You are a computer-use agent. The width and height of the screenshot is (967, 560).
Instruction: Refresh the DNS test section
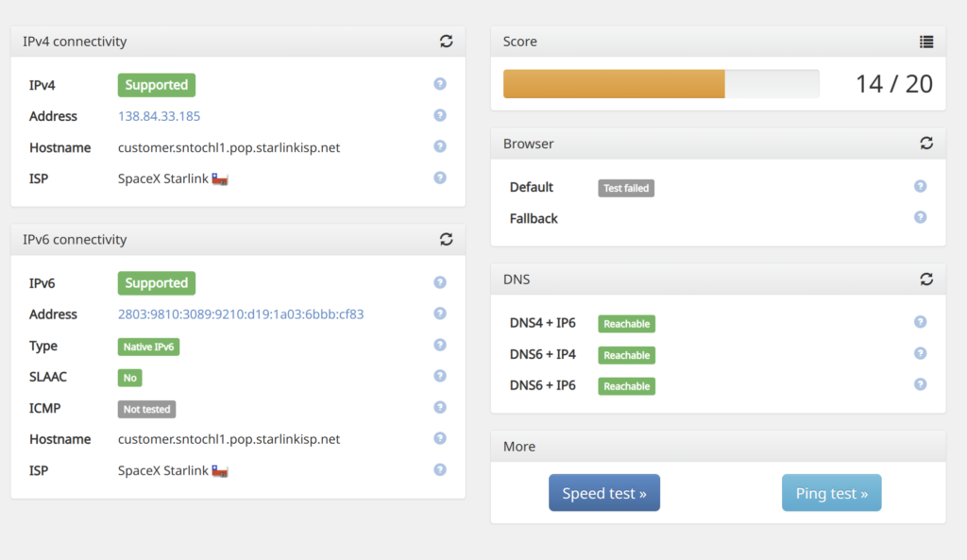point(926,280)
